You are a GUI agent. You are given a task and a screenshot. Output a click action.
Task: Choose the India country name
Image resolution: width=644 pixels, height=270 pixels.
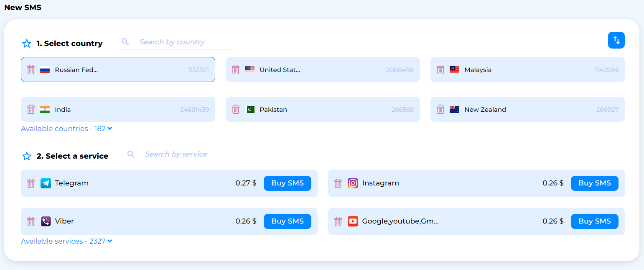coord(63,110)
